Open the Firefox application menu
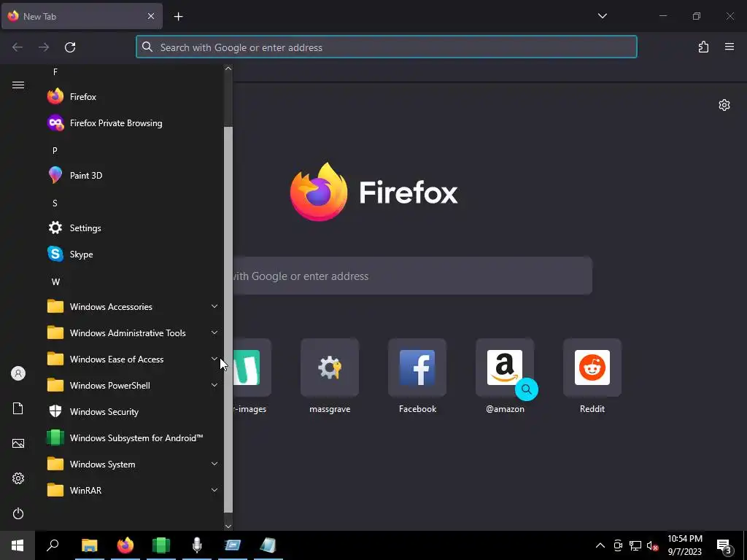 729,47
